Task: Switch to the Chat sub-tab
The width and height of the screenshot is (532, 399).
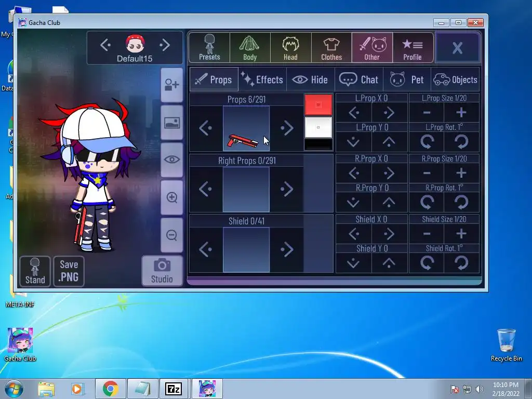Action: coord(358,79)
